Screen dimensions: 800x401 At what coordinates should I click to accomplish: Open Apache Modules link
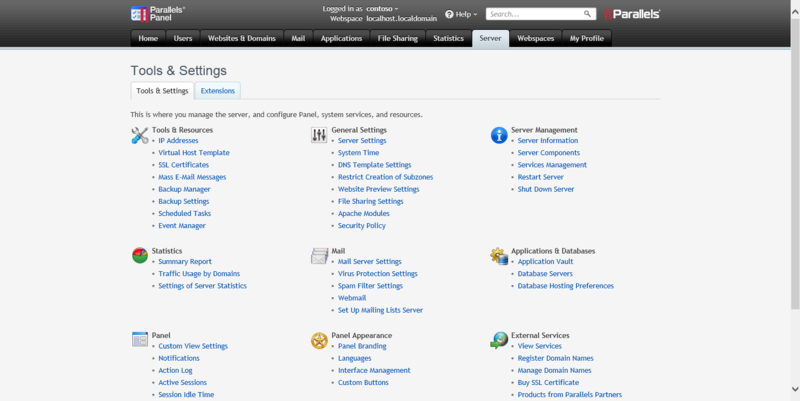click(364, 213)
